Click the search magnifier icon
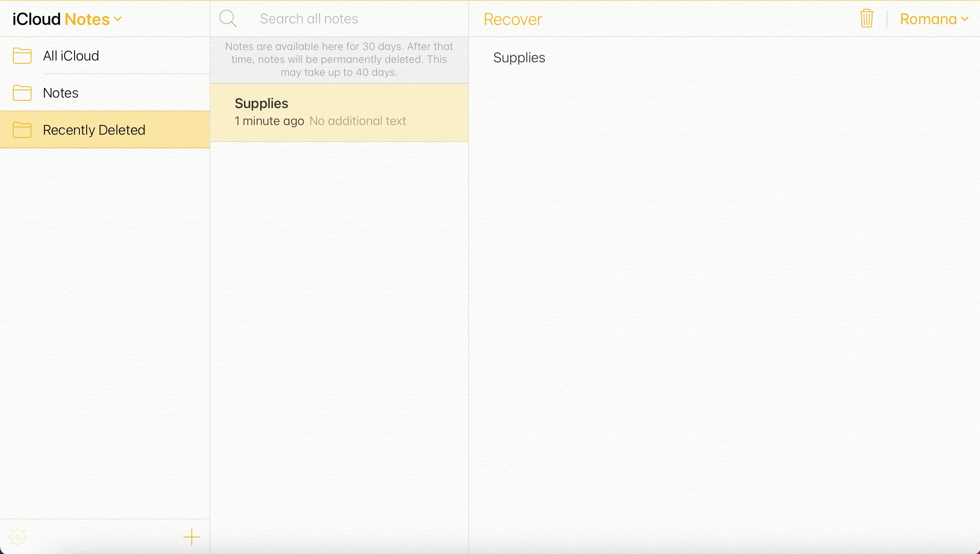Image resolution: width=980 pixels, height=554 pixels. [228, 19]
